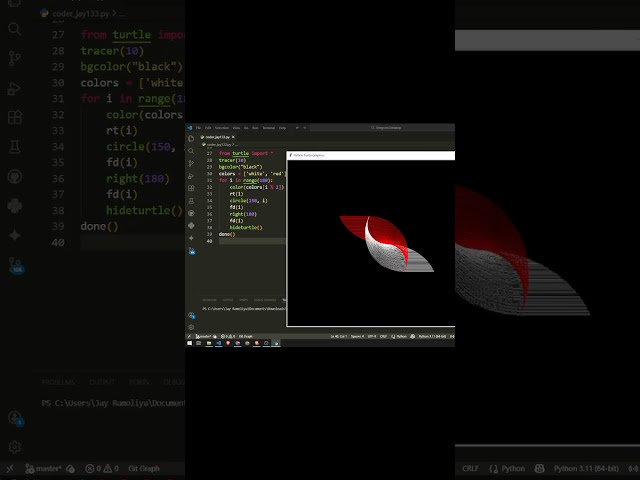This screenshot has width=640, height=480.
Task: Open the Help menu
Action: (282, 128)
